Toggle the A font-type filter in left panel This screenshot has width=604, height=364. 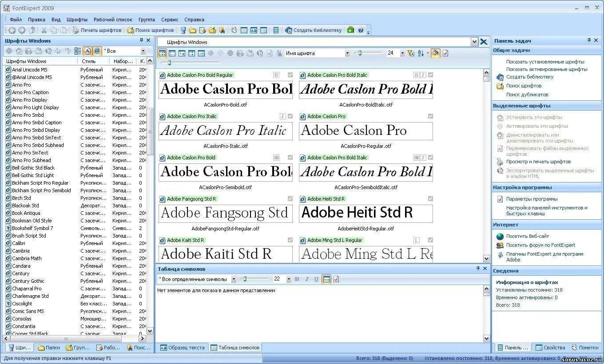(x=87, y=51)
